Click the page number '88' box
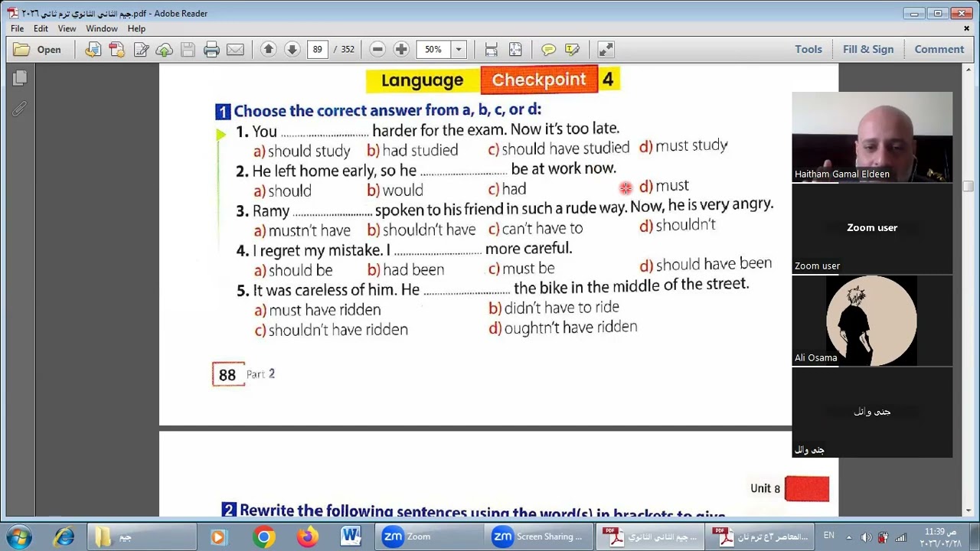 click(x=228, y=374)
